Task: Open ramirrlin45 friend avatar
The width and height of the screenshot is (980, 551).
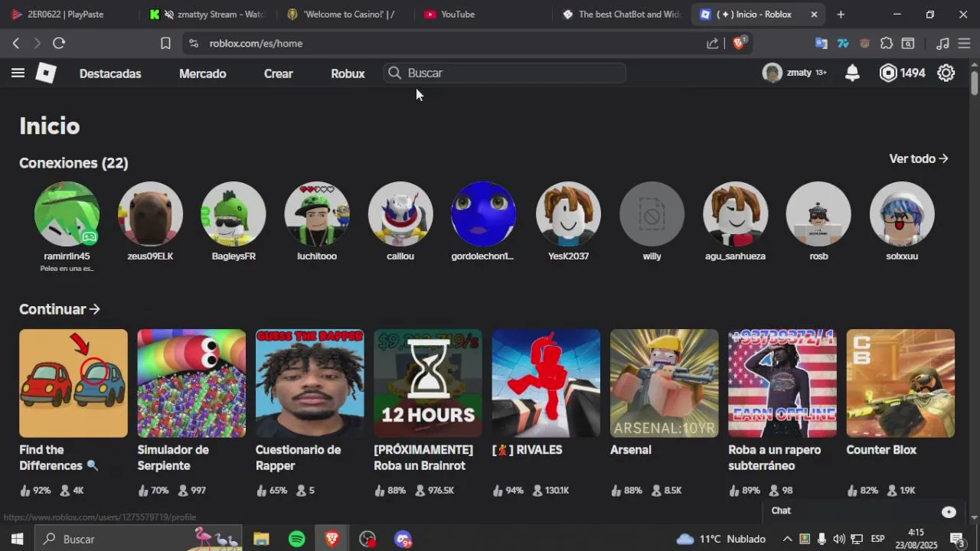Action: click(x=67, y=214)
